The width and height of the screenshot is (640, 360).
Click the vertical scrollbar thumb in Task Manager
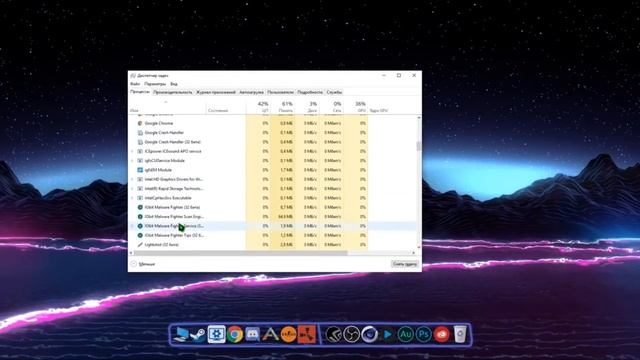click(x=419, y=146)
